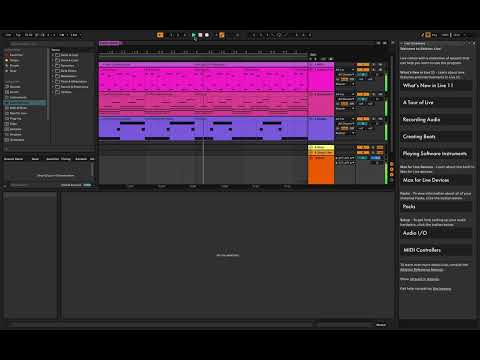The image size is (480, 360).
Task: Click the Groove Name column header
Action: (x=13, y=159)
